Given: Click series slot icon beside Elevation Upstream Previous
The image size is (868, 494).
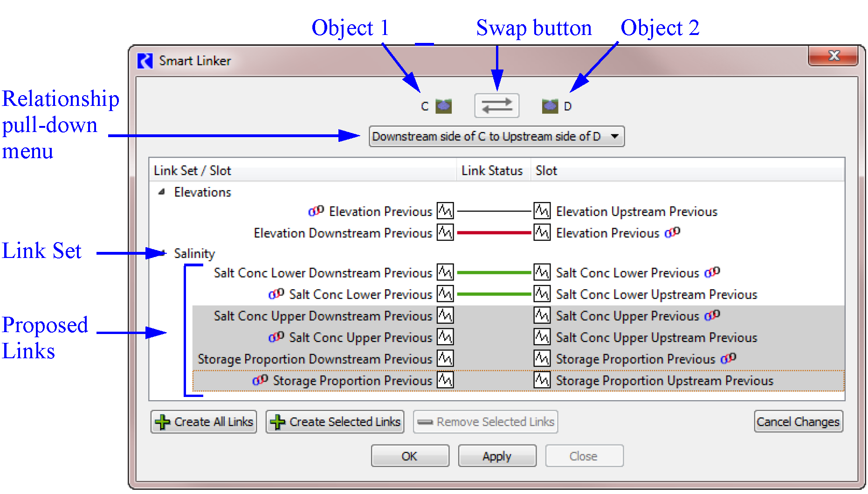Looking at the screenshot, I should click(542, 211).
